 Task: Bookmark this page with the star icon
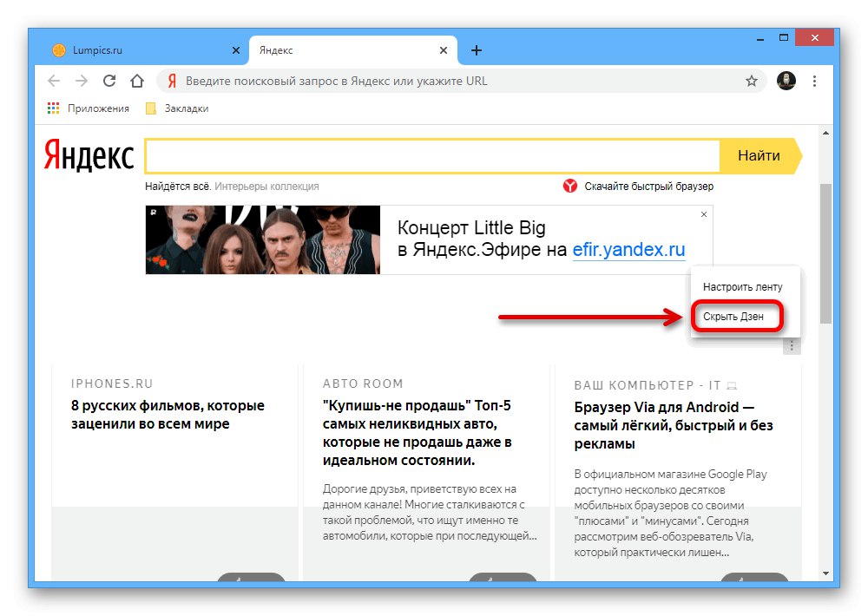pyautogui.click(x=751, y=82)
